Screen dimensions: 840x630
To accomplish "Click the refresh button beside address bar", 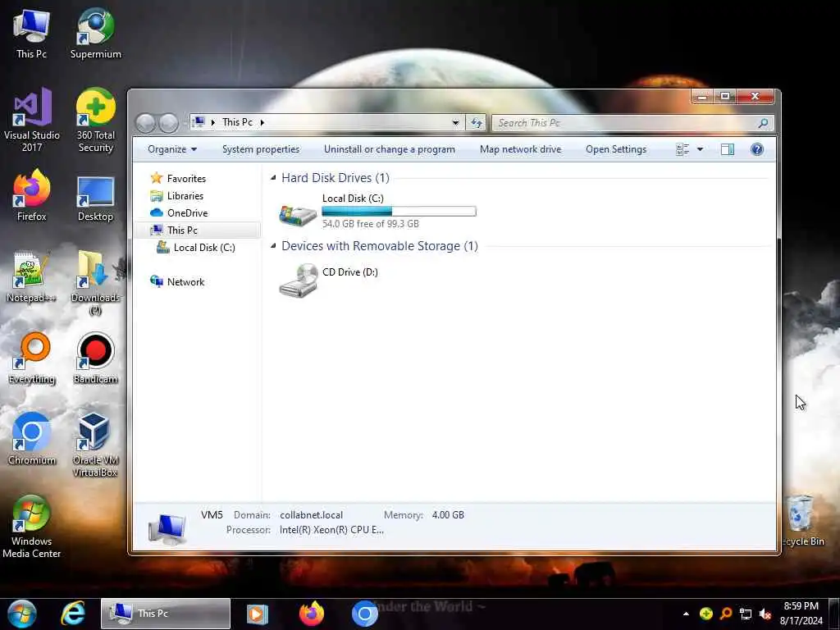I will point(477,123).
